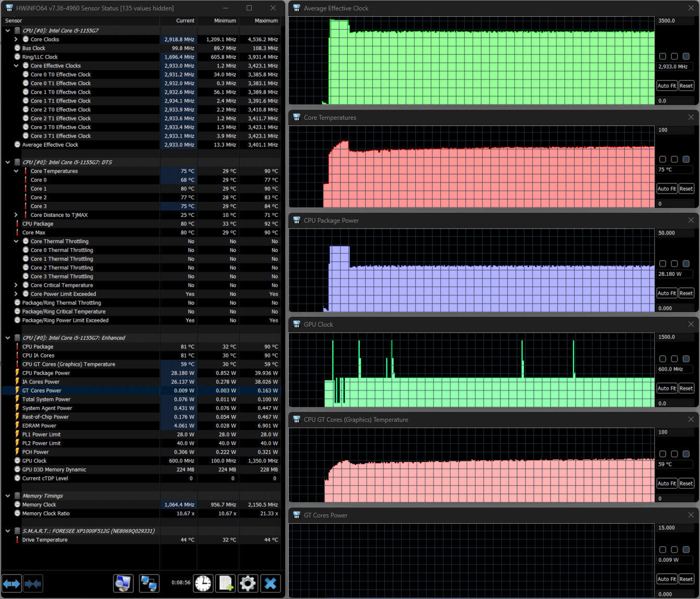The height and width of the screenshot is (599, 700).
Task: Click the Minimum column header
Action: 218,21
